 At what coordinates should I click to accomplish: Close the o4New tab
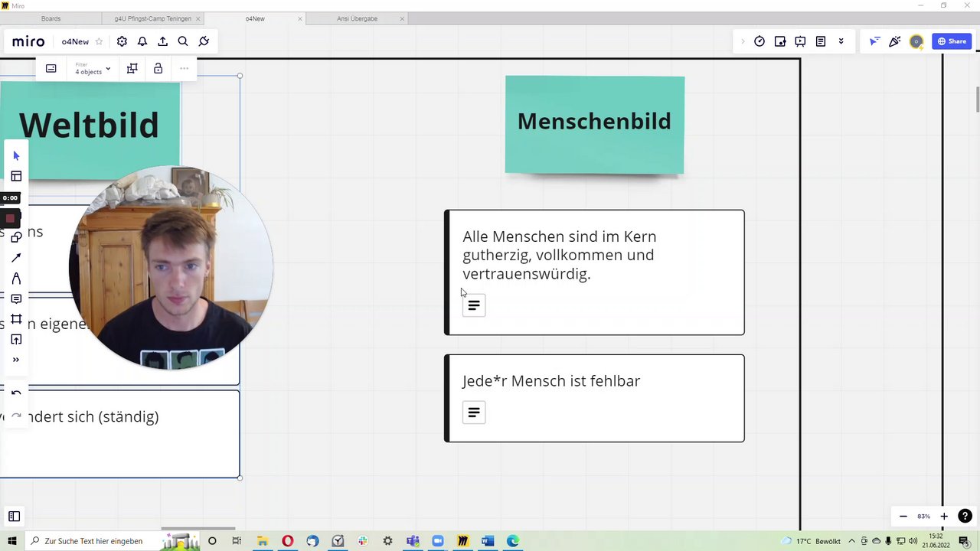coord(300,18)
